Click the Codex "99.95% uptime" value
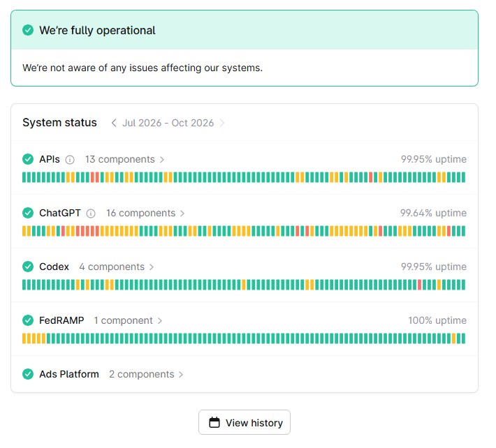 [x=434, y=267]
